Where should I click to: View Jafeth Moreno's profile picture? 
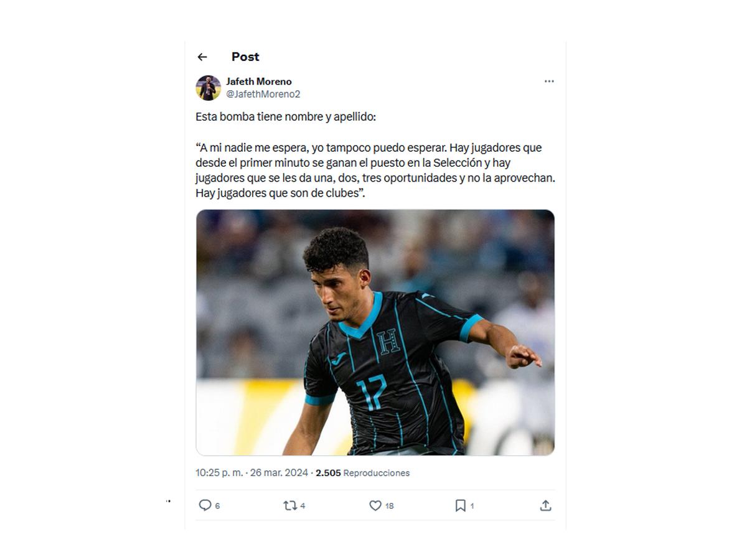206,86
